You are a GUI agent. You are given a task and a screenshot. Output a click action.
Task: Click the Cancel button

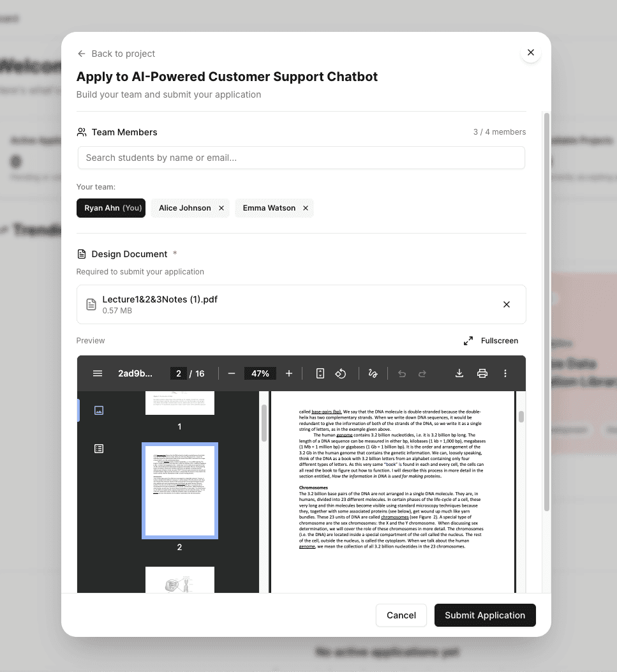pos(401,615)
